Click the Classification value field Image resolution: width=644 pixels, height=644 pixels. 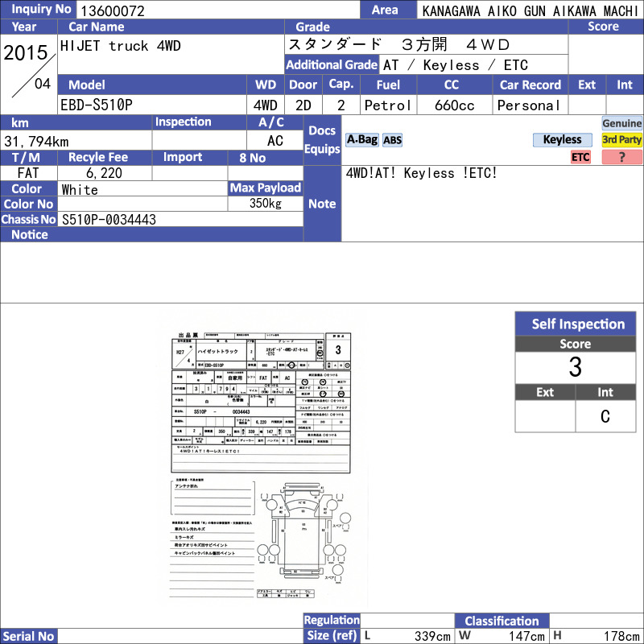pyautogui.click(x=597, y=621)
